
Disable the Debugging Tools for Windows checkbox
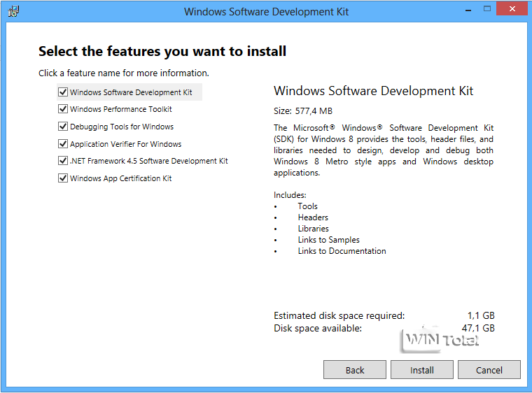pos(63,127)
